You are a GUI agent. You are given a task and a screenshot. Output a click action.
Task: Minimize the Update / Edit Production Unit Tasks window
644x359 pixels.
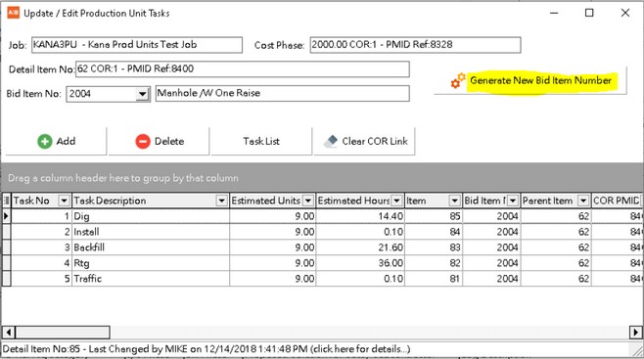[x=554, y=13]
